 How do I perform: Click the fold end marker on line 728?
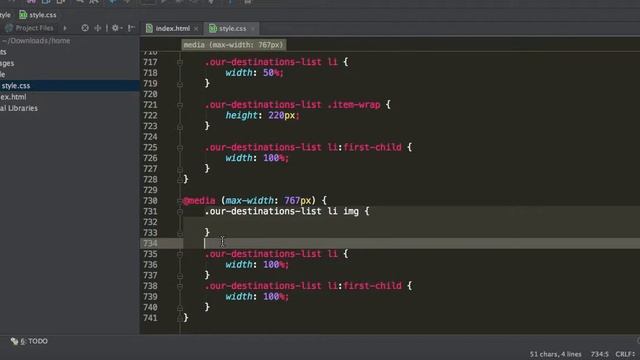click(180, 180)
